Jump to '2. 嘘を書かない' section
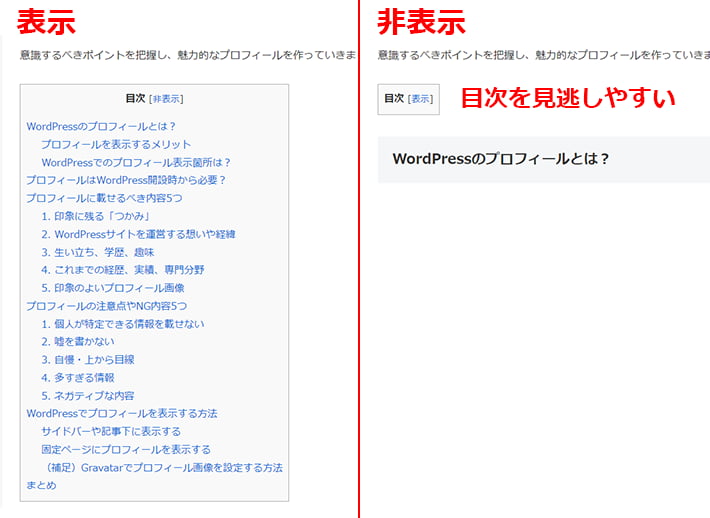The height and width of the screenshot is (518, 710). 78,341
